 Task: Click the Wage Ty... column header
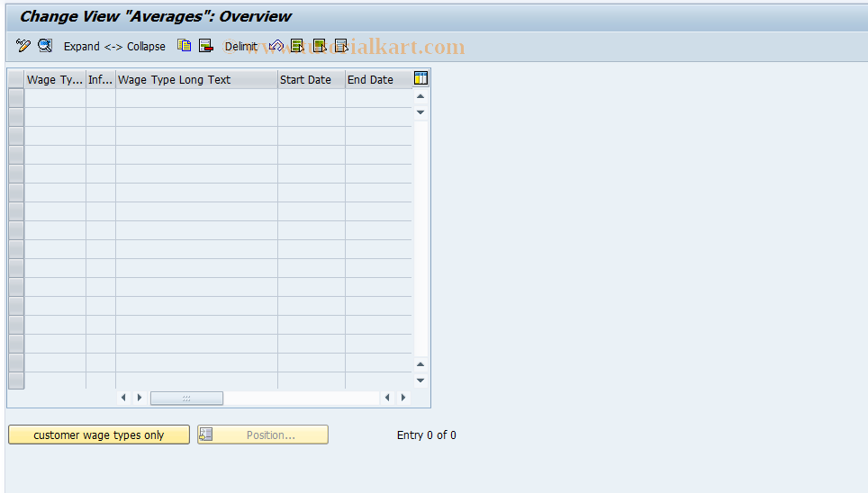(x=55, y=80)
